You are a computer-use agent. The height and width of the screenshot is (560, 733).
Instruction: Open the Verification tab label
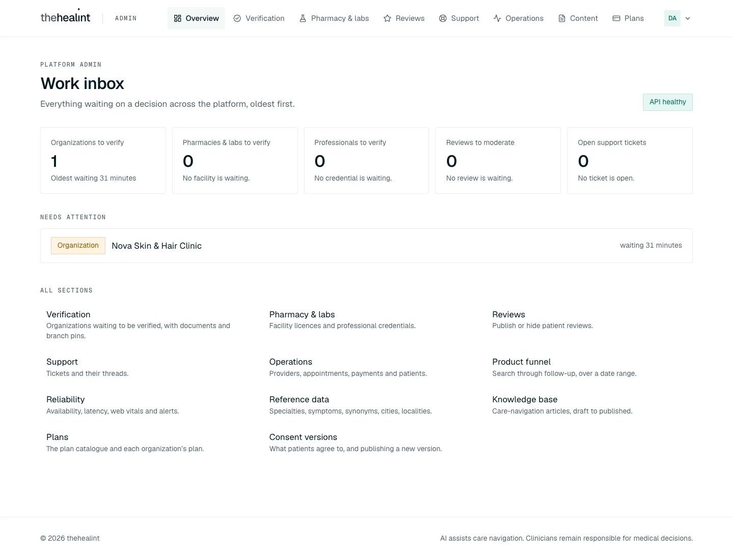(265, 18)
